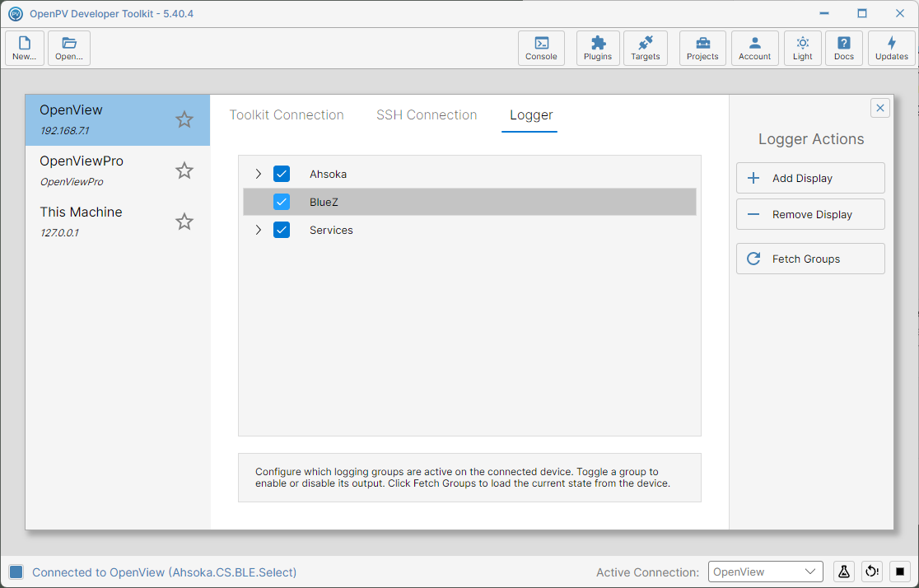Screen dimensions: 919x588
Task: Select the OpenView connection entry
Action: pos(117,120)
